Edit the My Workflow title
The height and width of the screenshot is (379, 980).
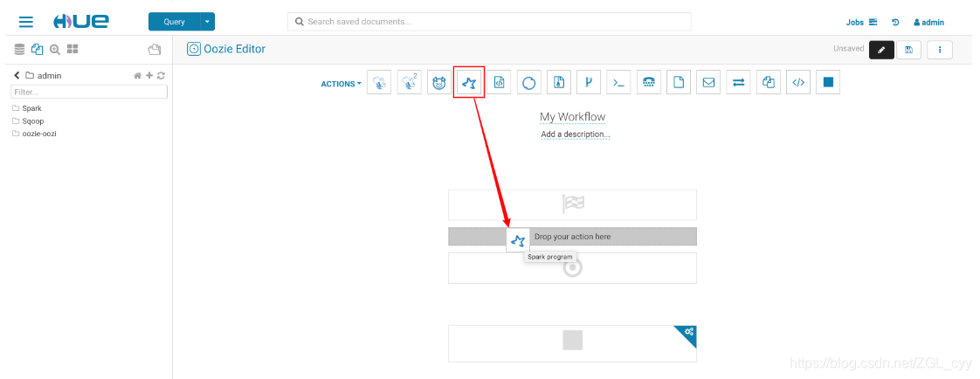tap(572, 117)
